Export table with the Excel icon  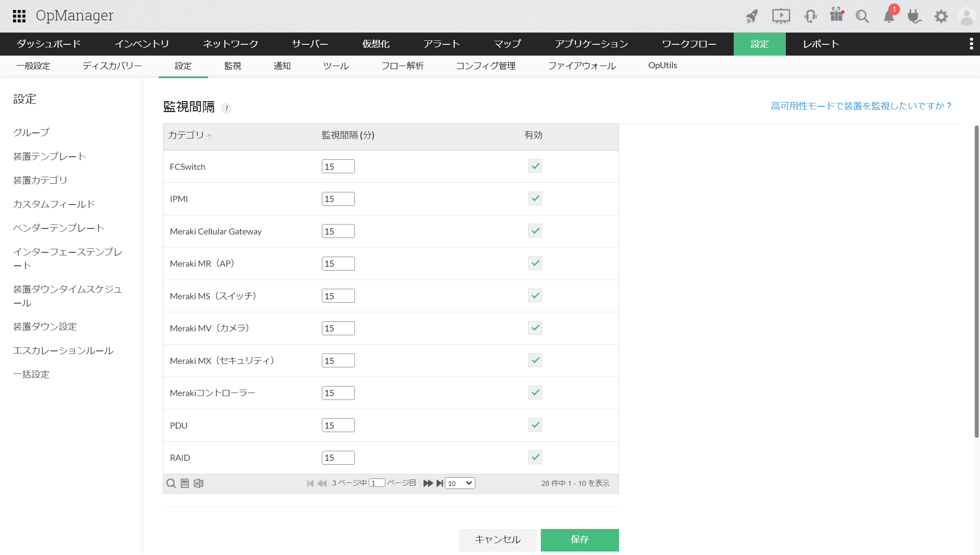[199, 483]
